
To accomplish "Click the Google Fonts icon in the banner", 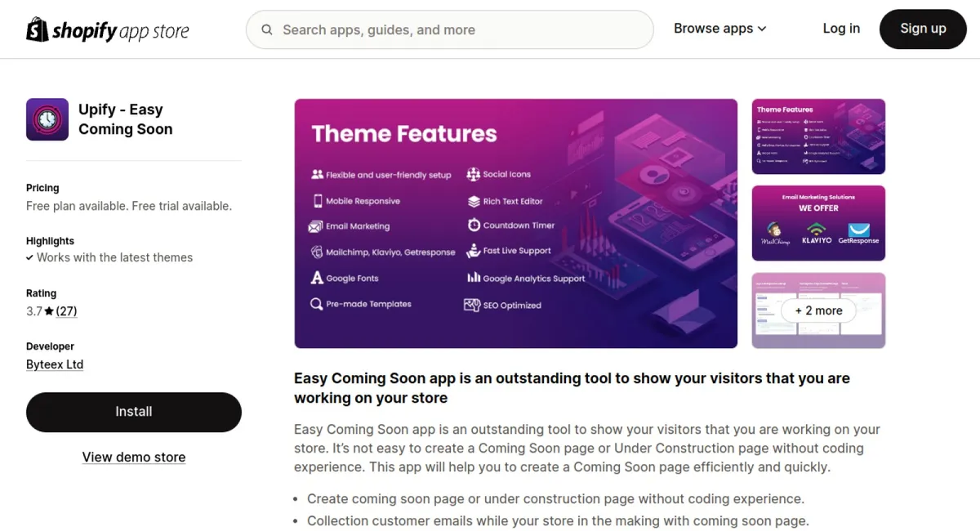I will [x=317, y=278].
